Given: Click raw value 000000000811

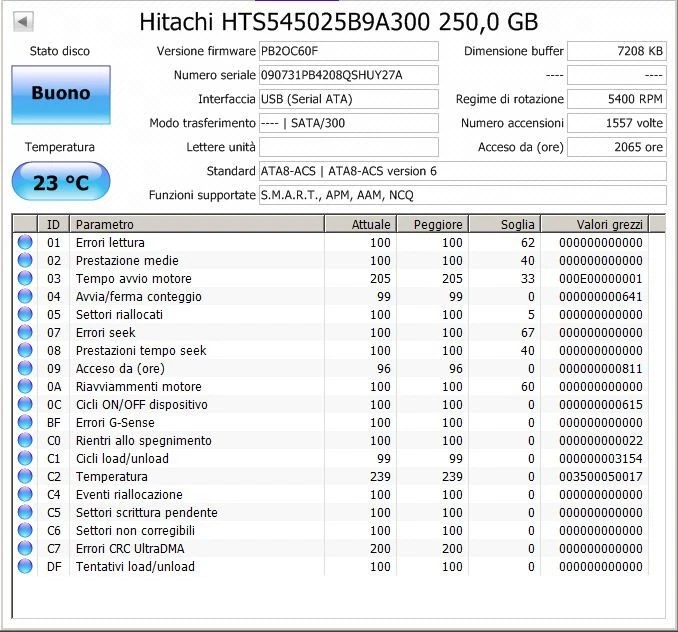Looking at the screenshot, I should (x=601, y=368).
